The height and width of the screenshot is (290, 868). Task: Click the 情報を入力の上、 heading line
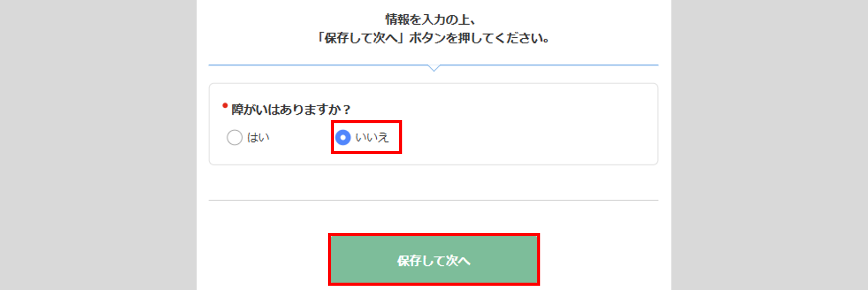[x=431, y=20]
